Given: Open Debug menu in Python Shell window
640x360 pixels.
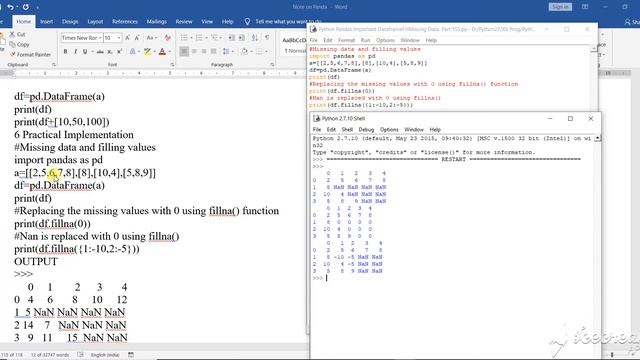Looking at the screenshot, I should click(x=366, y=129).
